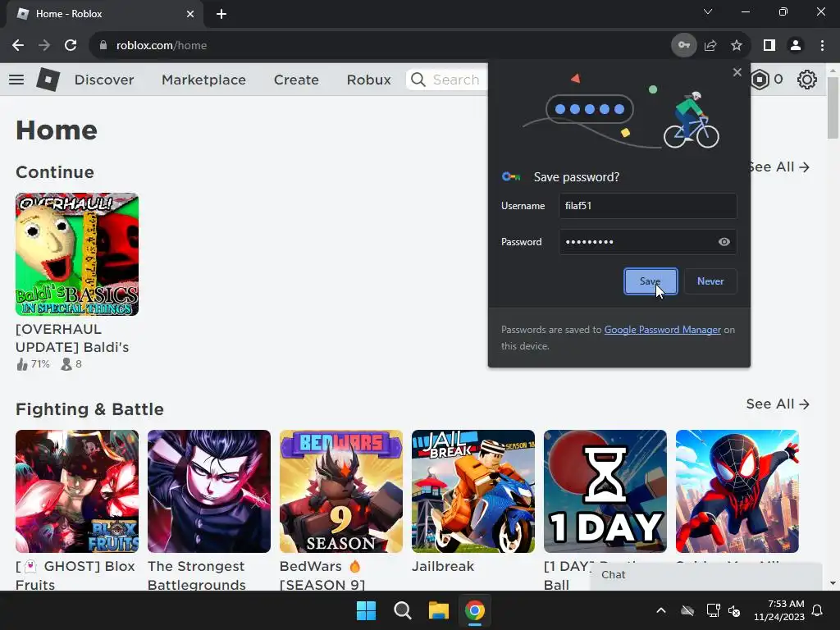Click the Chrome back arrow
840x630 pixels.
coord(18,46)
